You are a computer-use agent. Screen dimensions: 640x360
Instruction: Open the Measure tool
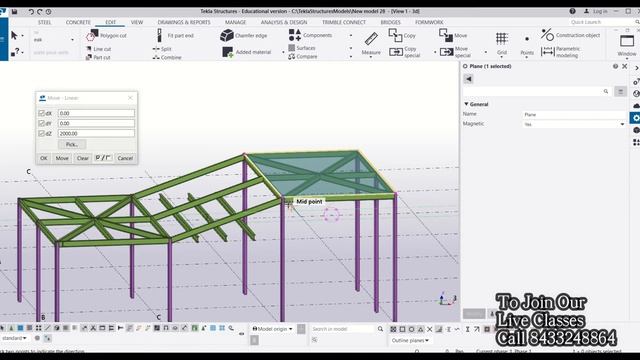[371, 44]
